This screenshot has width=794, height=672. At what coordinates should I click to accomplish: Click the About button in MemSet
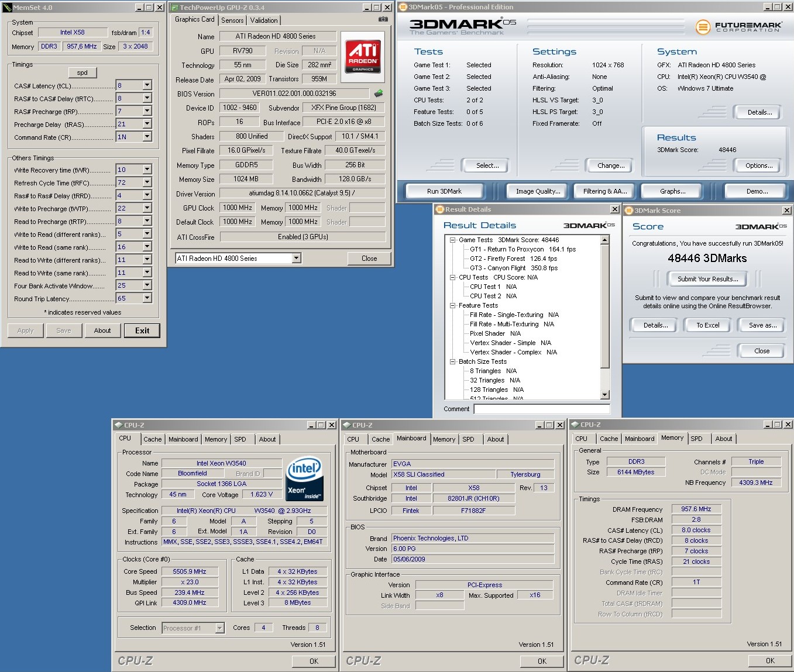(x=102, y=330)
